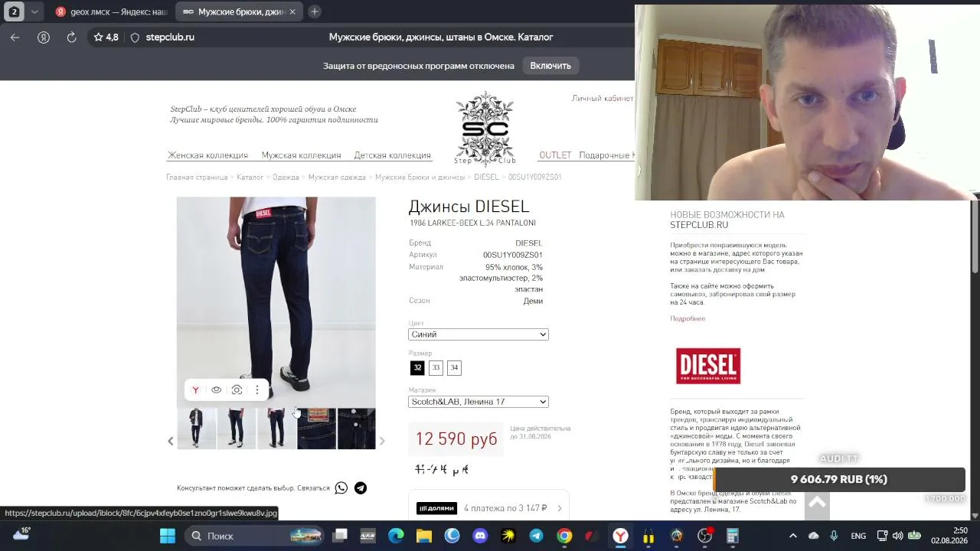The height and width of the screenshot is (551, 980).
Task: Switch the ENG keyboard language indicator
Action: pos(858,536)
